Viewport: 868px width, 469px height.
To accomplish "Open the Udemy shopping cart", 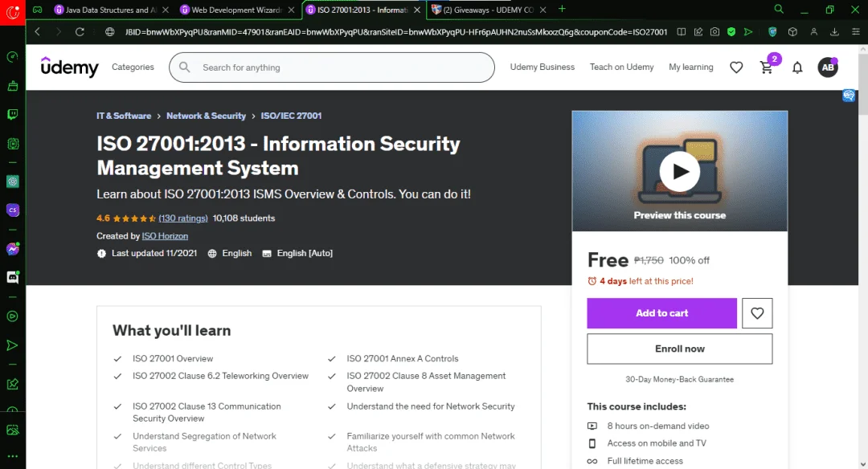I will tap(767, 67).
